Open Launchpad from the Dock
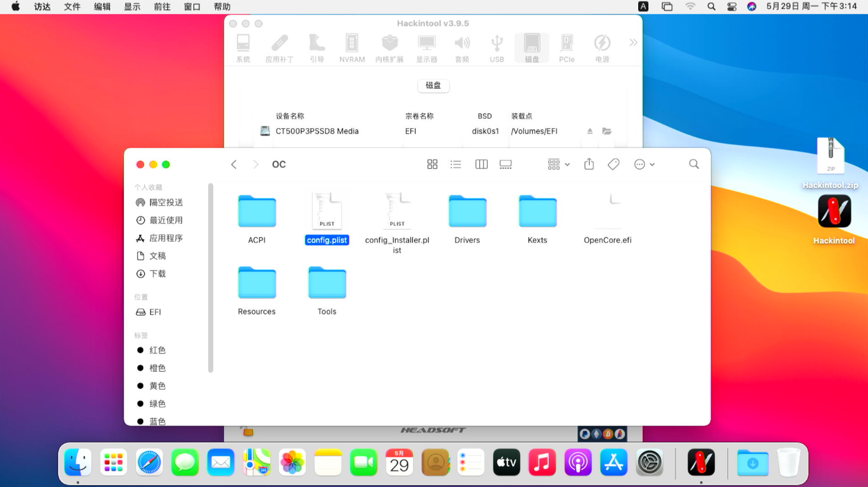The height and width of the screenshot is (487, 868). pos(113,462)
